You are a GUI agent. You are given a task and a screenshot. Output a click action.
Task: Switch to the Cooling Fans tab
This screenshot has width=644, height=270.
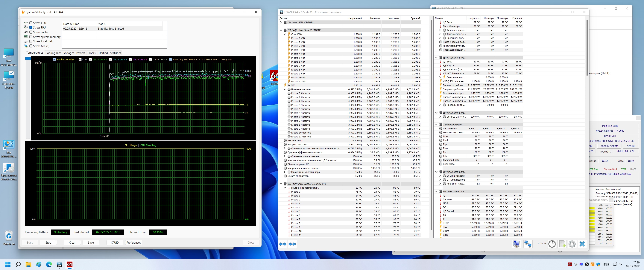(x=53, y=53)
